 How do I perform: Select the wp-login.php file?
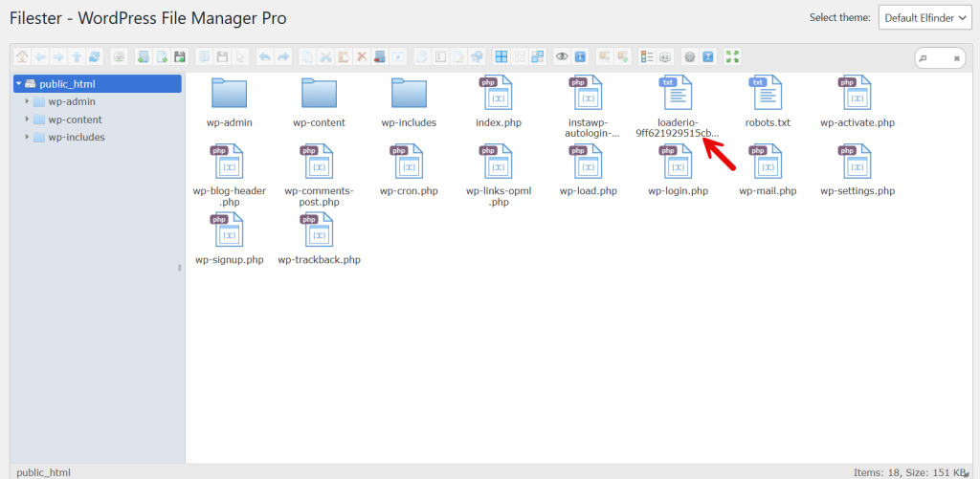point(679,171)
